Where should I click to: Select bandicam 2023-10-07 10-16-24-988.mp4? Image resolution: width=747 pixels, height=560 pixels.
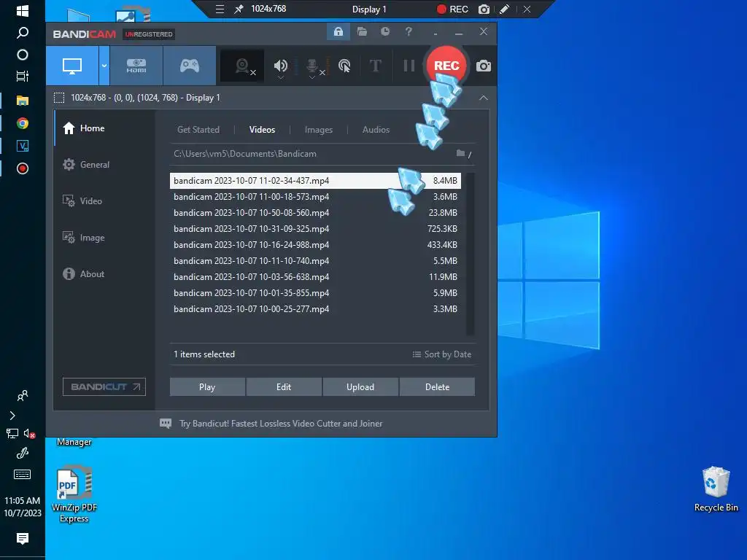pos(315,245)
